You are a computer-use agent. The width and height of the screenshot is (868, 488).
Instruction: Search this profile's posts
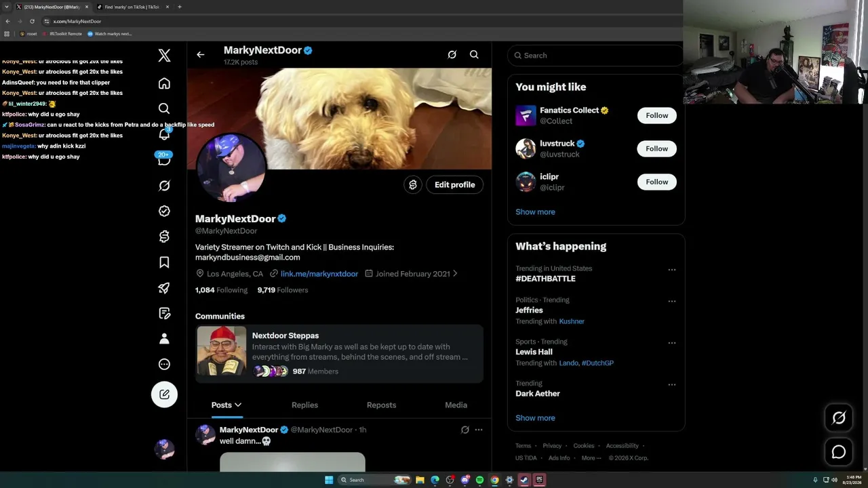tap(474, 55)
